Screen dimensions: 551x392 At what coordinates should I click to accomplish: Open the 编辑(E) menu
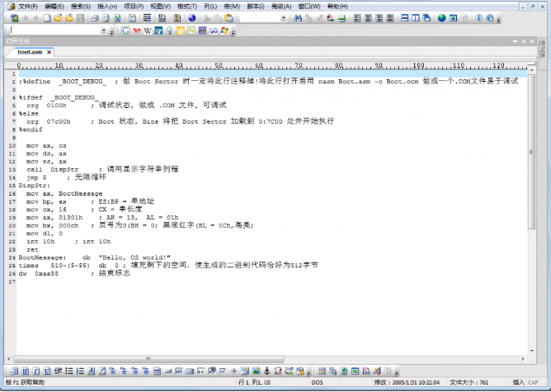pyautogui.click(x=54, y=7)
